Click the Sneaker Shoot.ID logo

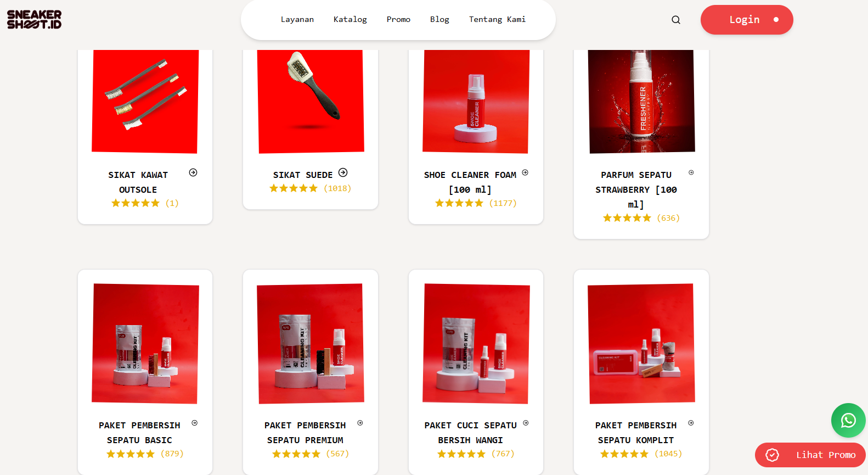point(34,19)
